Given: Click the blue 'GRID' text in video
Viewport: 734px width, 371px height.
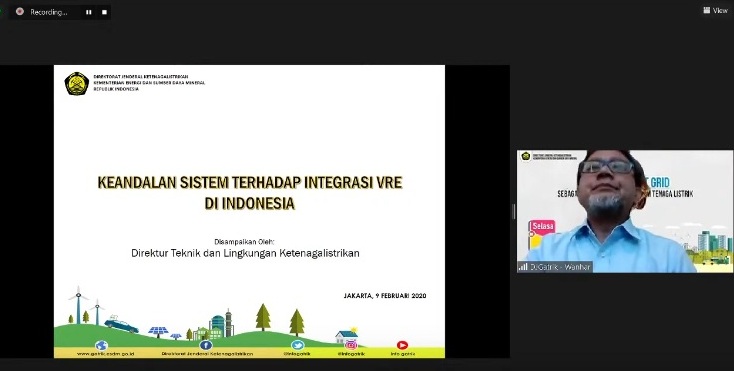Looking at the screenshot, I should click(660, 182).
